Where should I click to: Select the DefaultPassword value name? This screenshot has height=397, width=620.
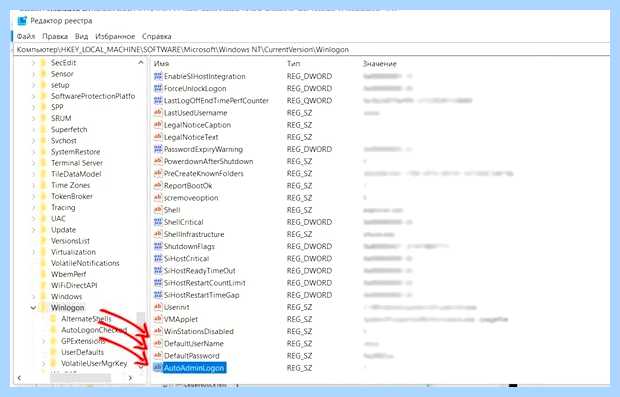(191, 355)
